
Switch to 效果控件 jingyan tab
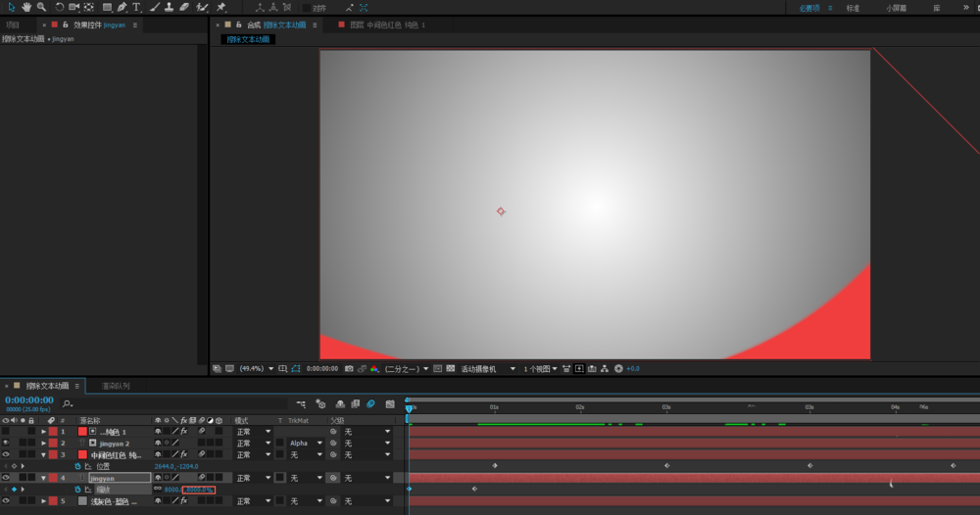pyautogui.click(x=99, y=25)
